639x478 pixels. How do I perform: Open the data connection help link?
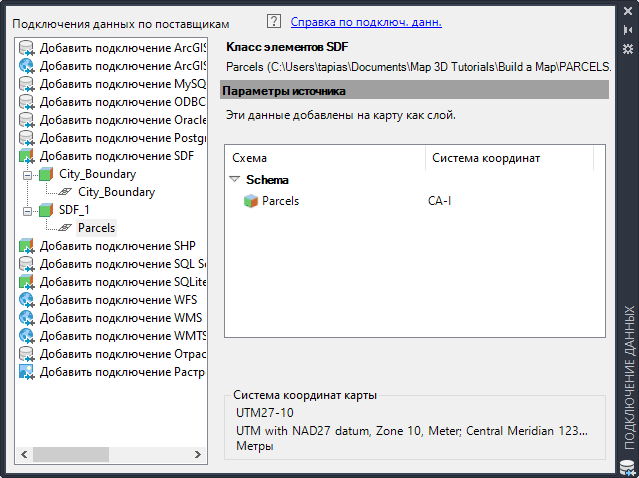point(366,21)
